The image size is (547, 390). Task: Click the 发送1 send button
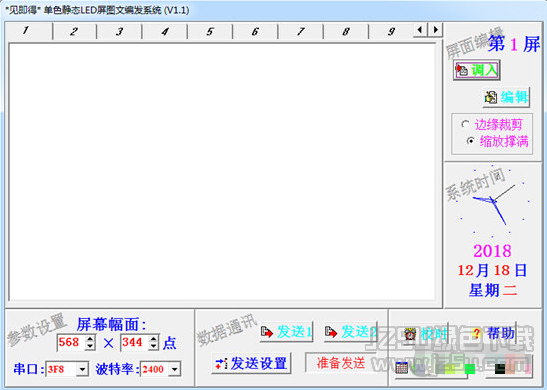coord(286,332)
